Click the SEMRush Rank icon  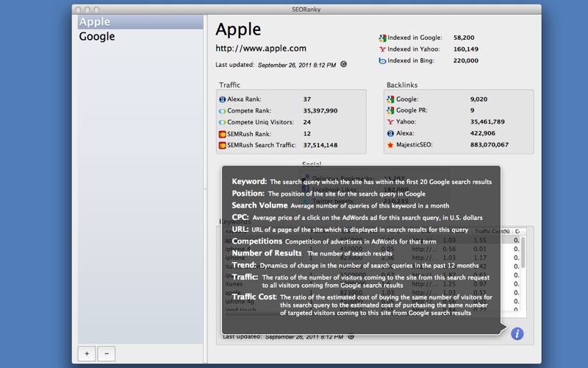(x=223, y=134)
